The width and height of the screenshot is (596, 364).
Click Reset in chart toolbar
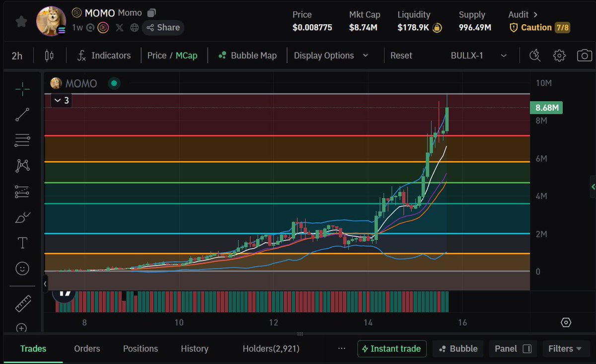[401, 56]
